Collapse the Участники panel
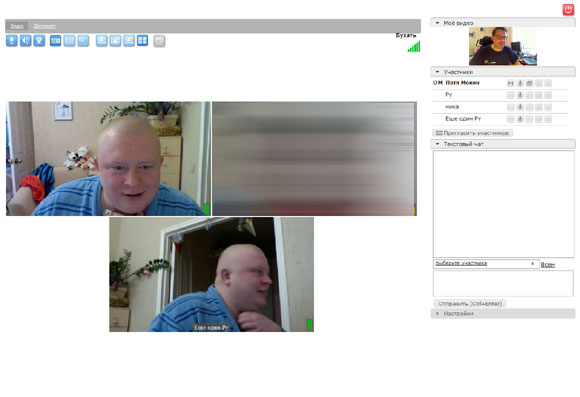The width and height of the screenshot is (580, 397). coord(437,72)
